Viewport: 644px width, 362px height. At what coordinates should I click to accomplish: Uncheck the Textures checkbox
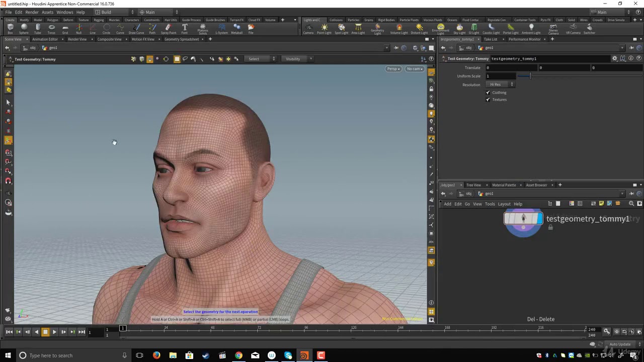click(488, 100)
